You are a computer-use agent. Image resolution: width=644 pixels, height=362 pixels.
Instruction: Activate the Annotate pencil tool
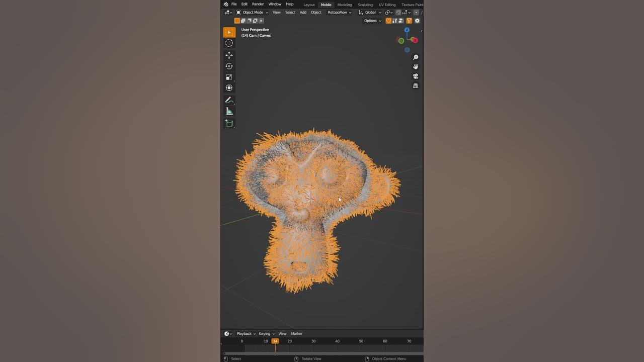click(229, 100)
